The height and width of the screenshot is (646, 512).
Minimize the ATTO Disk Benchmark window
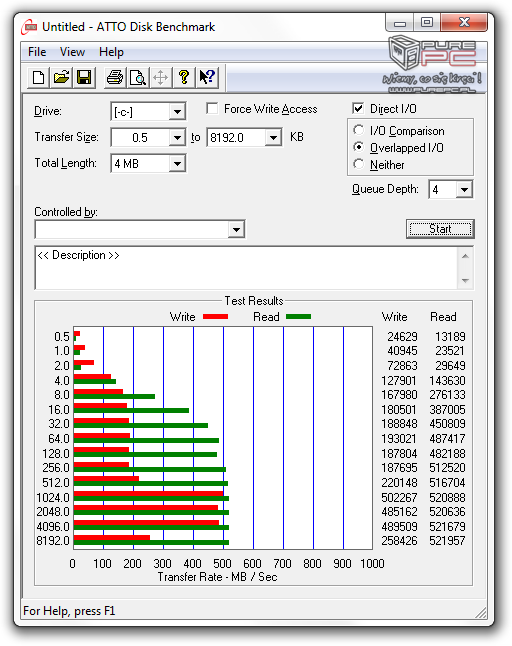click(400, 23)
